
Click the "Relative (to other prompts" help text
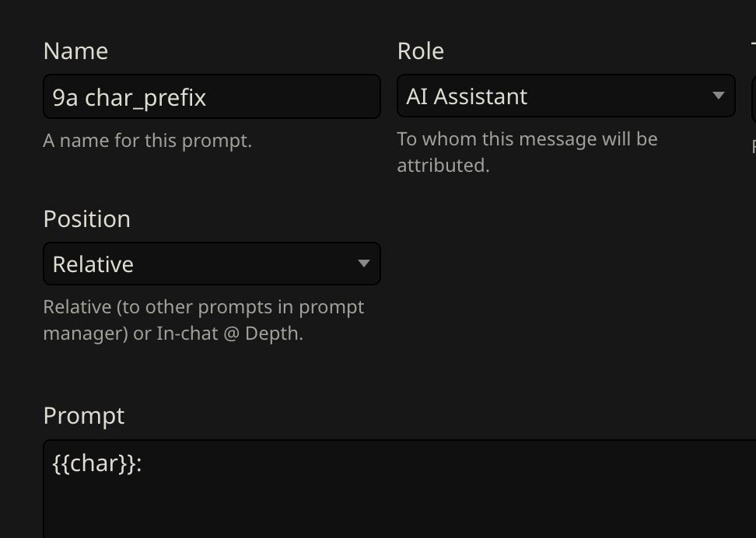[203, 307]
